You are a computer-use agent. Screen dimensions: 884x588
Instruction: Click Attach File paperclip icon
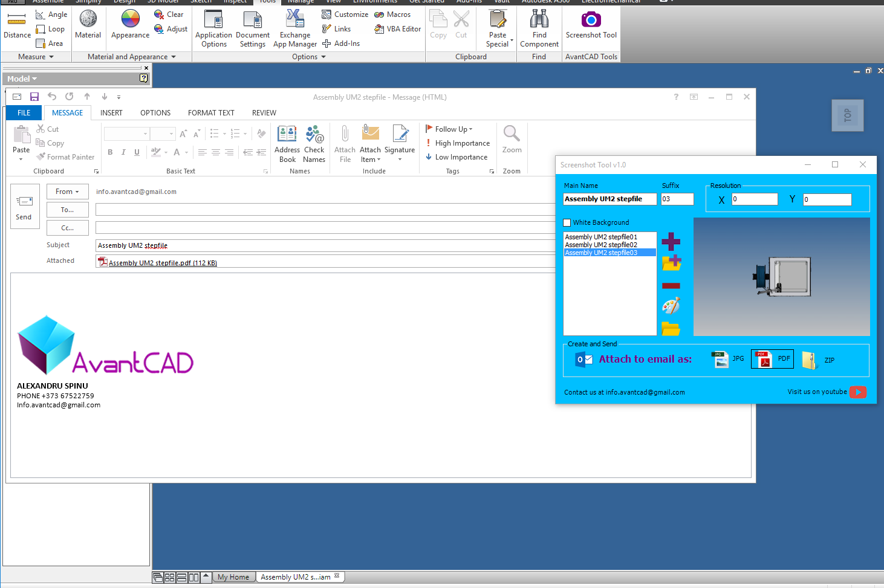coord(345,144)
